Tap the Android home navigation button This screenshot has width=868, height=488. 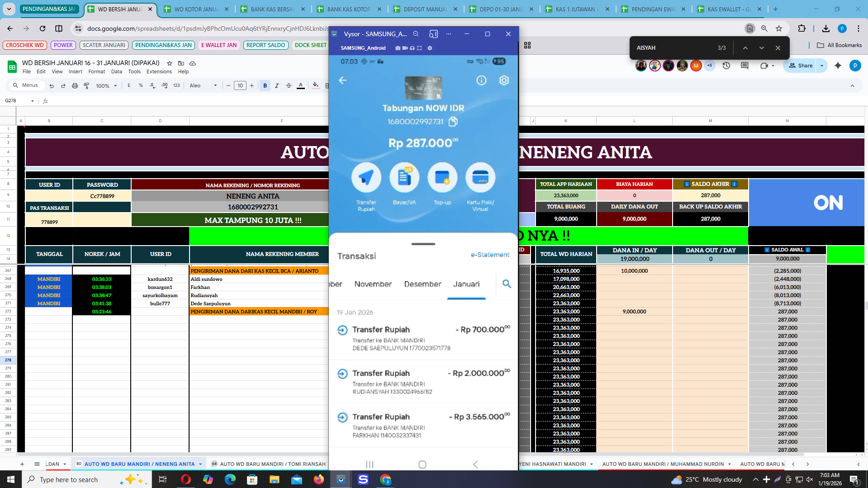[x=422, y=464]
